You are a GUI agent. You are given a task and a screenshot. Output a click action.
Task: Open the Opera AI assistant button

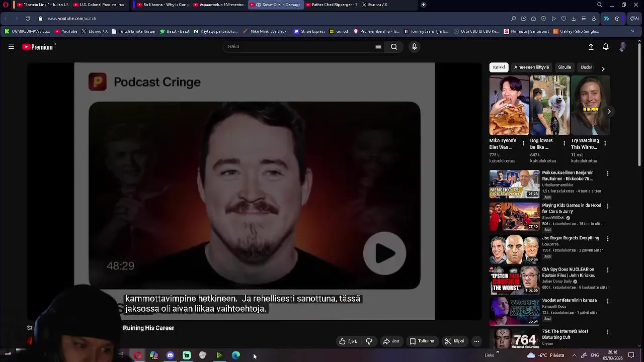pyautogui.click(x=634, y=19)
